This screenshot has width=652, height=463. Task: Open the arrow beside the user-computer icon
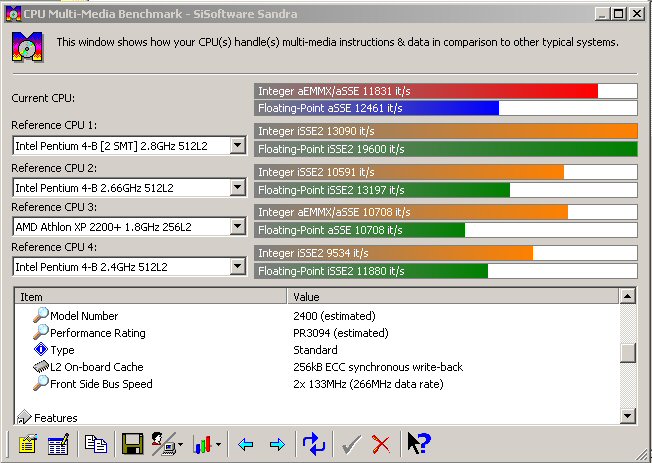point(180,445)
